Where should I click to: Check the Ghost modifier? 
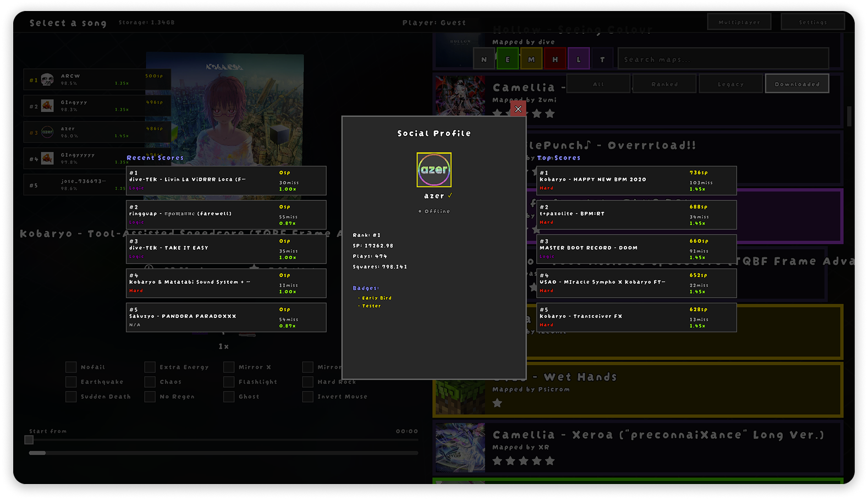point(229,397)
